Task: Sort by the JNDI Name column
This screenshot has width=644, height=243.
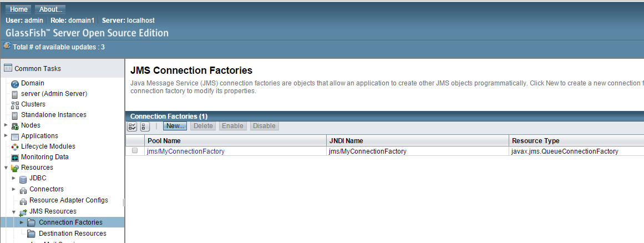Action: tap(346, 141)
